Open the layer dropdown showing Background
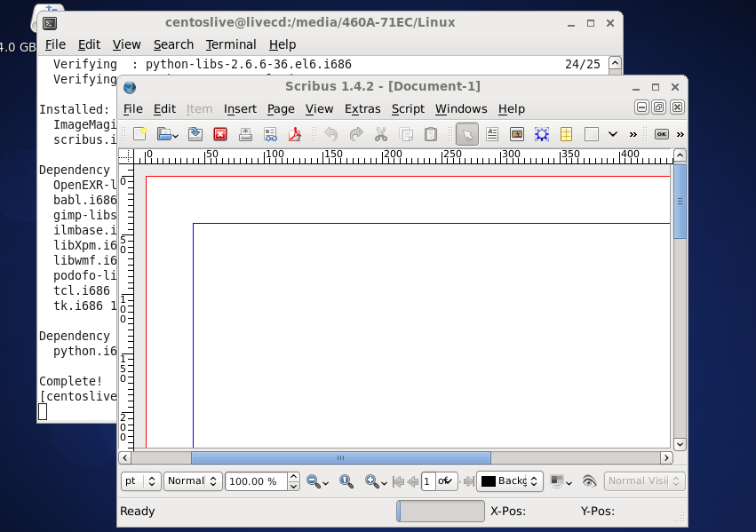Image resolution: width=756 pixels, height=532 pixels. [x=510, y=480]
